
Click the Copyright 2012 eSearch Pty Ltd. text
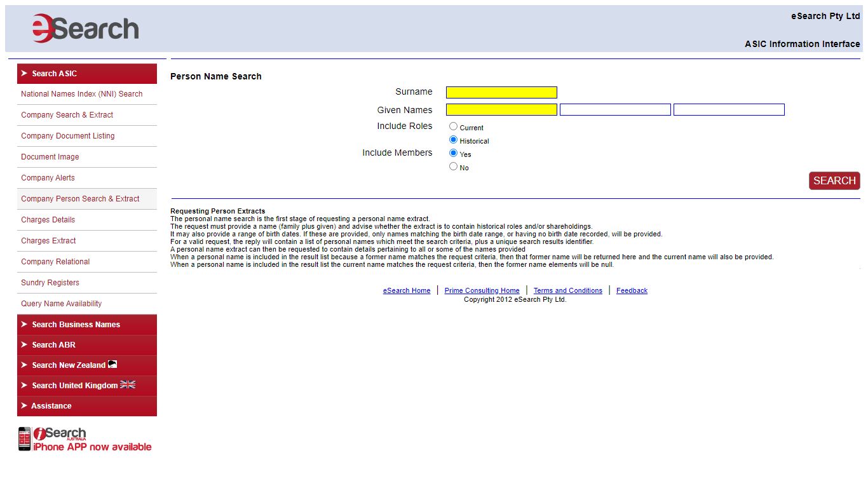pos(515,299)
